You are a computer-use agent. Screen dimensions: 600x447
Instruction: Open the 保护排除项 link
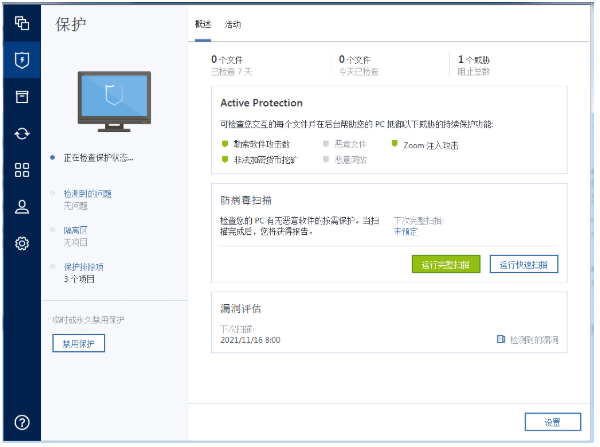[83, 267]
